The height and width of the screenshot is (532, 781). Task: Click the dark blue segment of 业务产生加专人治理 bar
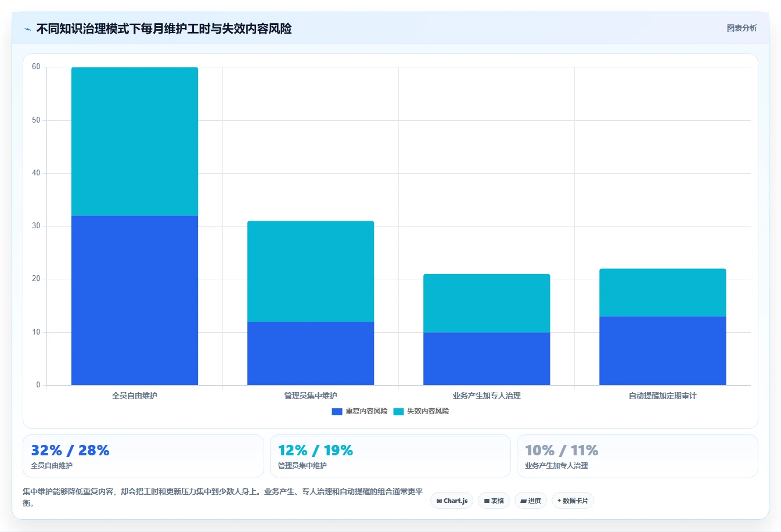click(487, 358)
